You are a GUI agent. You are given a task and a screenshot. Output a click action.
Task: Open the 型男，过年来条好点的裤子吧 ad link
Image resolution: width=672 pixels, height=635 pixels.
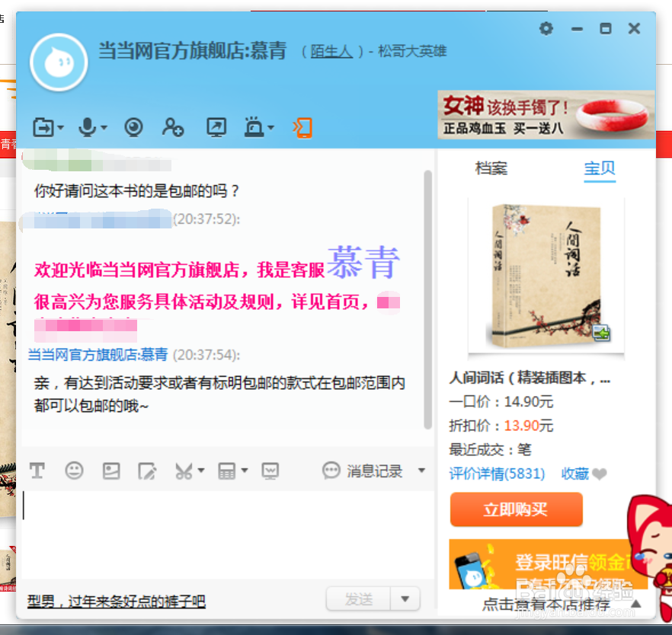coord(117,601)
